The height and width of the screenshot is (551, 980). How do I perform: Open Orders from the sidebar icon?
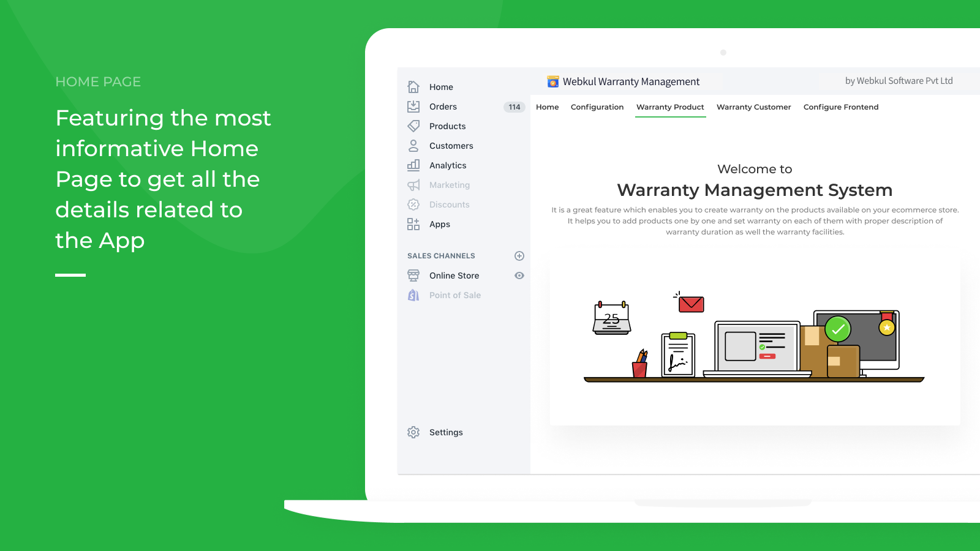413,106
